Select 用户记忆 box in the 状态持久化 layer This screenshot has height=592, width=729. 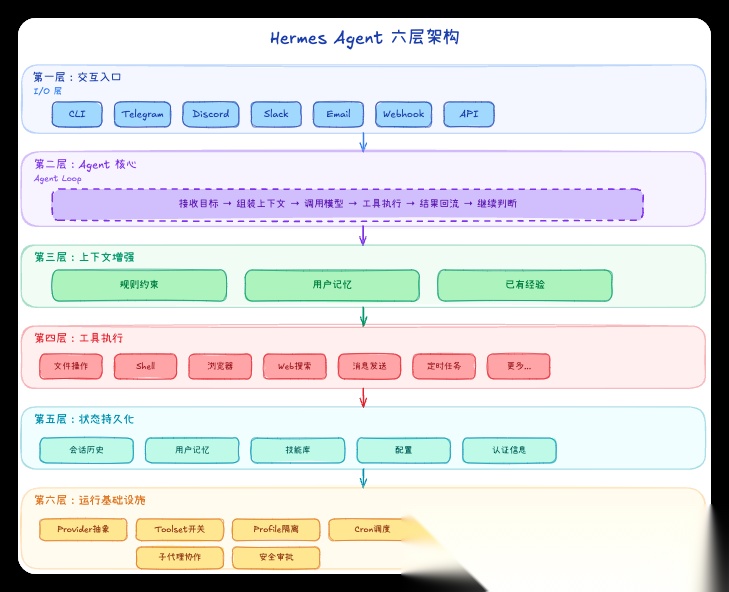[x=192, y=450]
